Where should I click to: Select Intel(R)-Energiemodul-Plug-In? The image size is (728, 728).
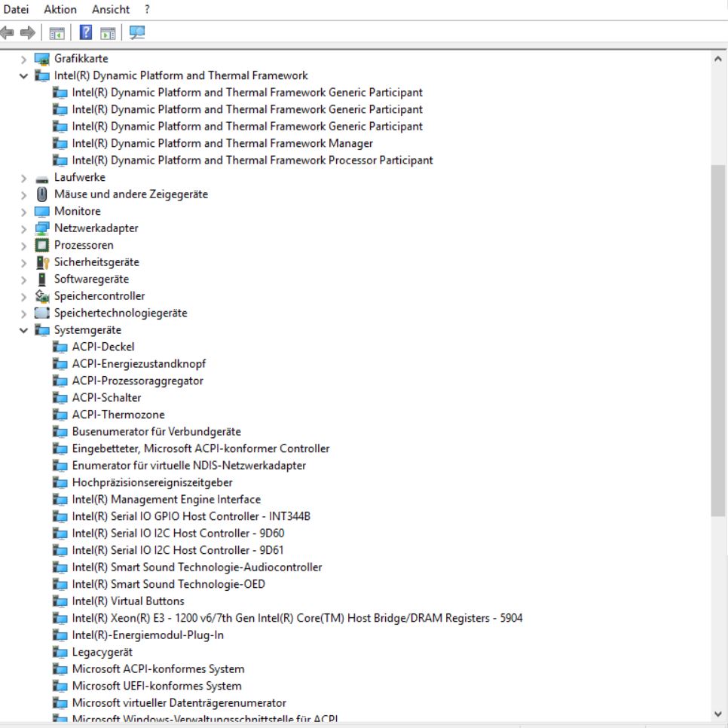pyautogui.click(x=148, y=635)
